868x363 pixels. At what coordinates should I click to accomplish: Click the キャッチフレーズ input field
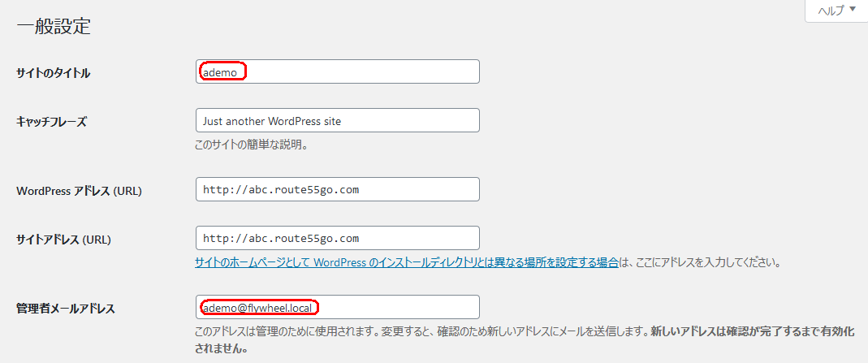338,120
